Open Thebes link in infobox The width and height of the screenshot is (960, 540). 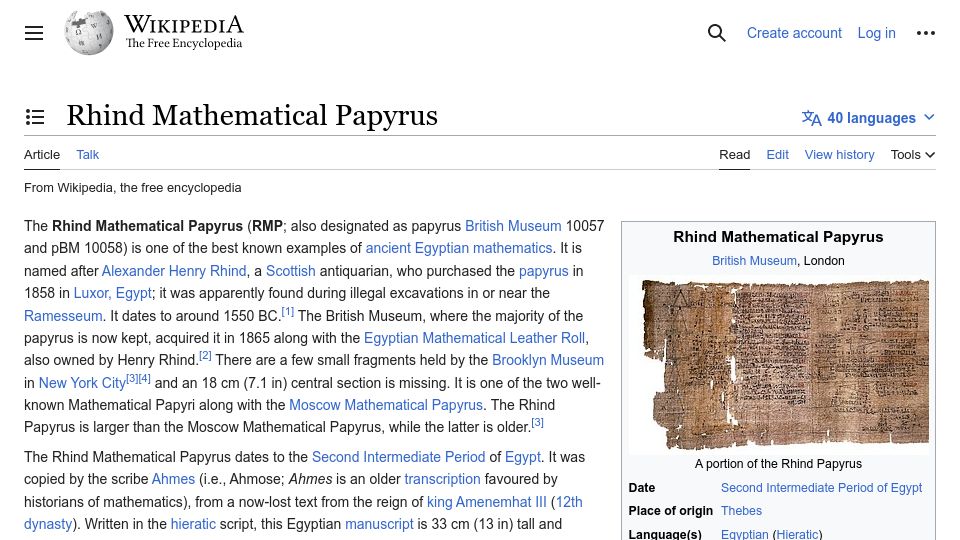[741, 511]
